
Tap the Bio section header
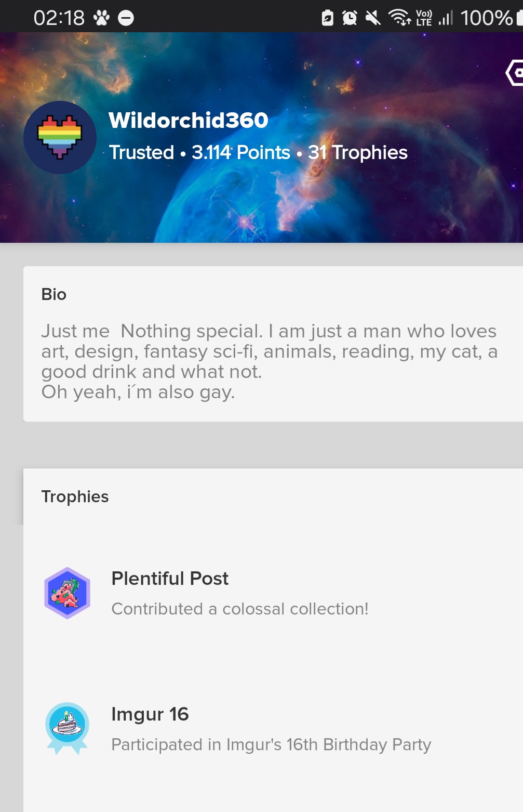(x=54, y=294)
